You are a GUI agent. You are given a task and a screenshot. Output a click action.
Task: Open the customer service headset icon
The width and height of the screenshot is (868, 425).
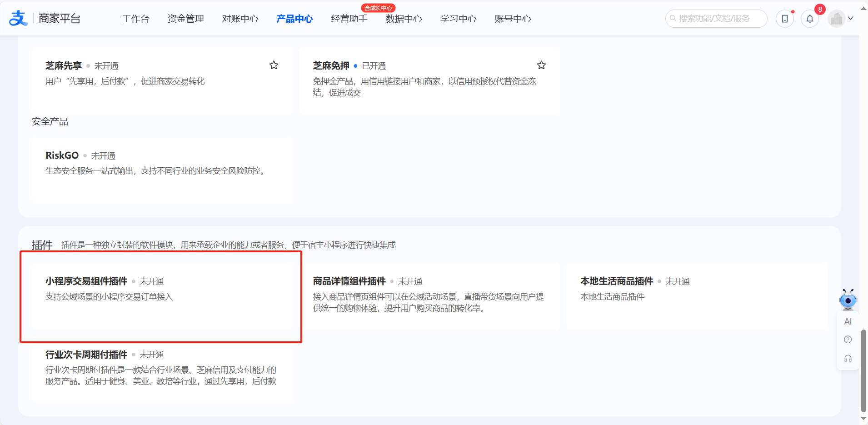point(848,358)
